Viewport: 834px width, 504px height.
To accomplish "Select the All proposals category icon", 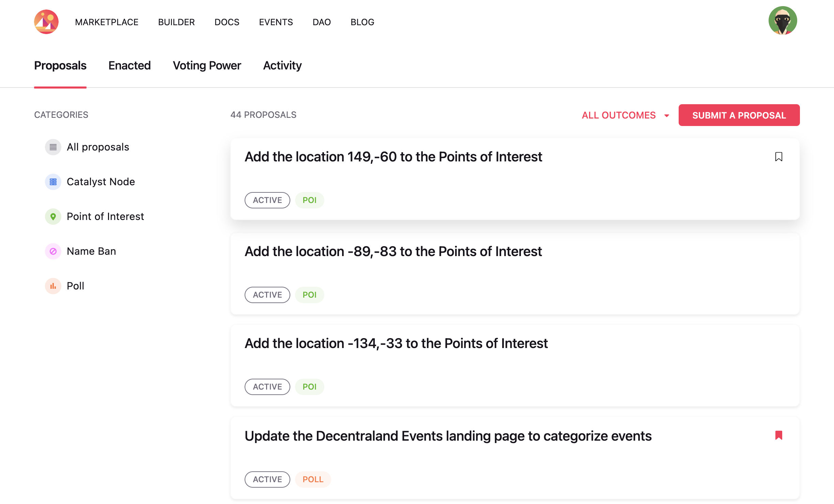I will (x=53, y=147).
